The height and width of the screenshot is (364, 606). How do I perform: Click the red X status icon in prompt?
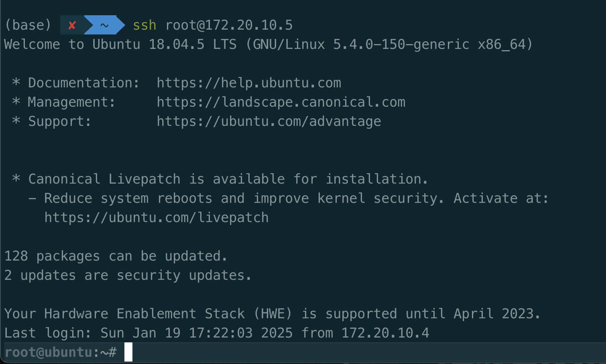click(72, 25)
